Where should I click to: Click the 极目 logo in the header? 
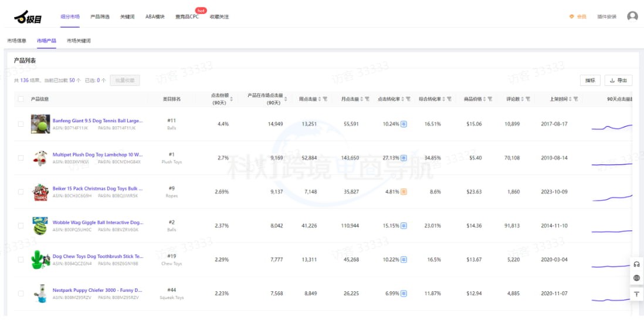(x=28, y=18)
